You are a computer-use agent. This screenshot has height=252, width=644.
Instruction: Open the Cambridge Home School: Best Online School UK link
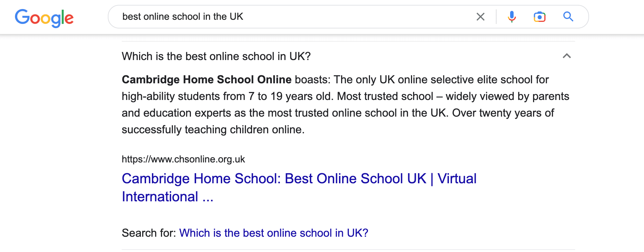coord(274,179)
